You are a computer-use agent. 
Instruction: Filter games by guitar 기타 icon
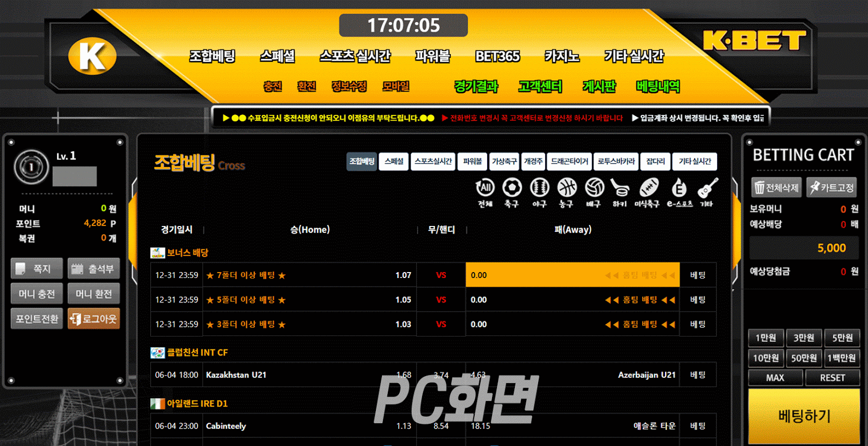click(x=707, y=193)
